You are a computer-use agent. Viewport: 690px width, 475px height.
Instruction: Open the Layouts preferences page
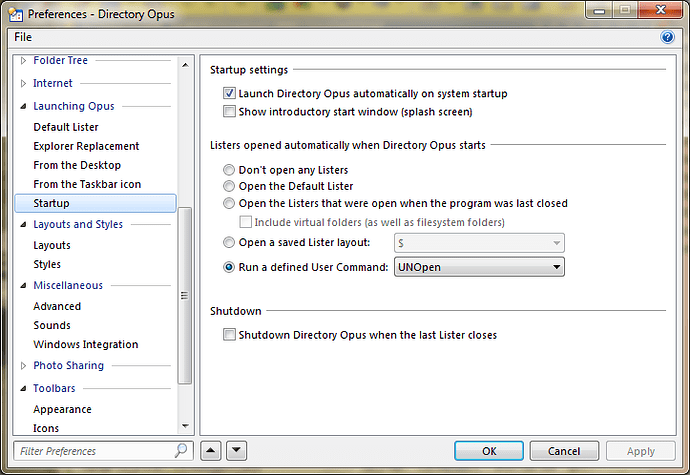tap(52, 245)
